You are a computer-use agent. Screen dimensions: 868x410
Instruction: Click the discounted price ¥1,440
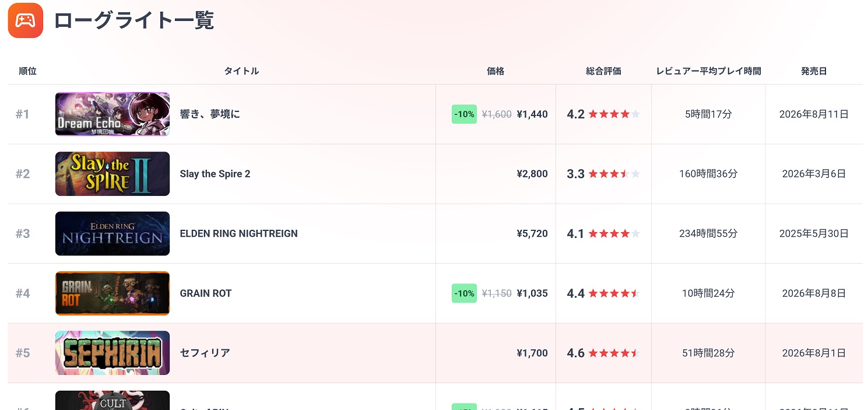click(x=532, y=114)
